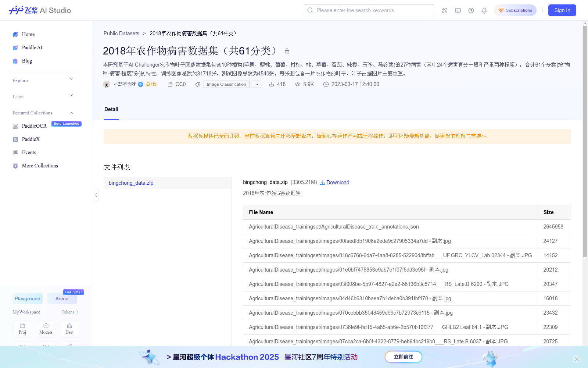The width and height of the screenshot is (588, 368).
Task: Click the Paddle AI sidebar icon
Action: (x=15, y=48)
